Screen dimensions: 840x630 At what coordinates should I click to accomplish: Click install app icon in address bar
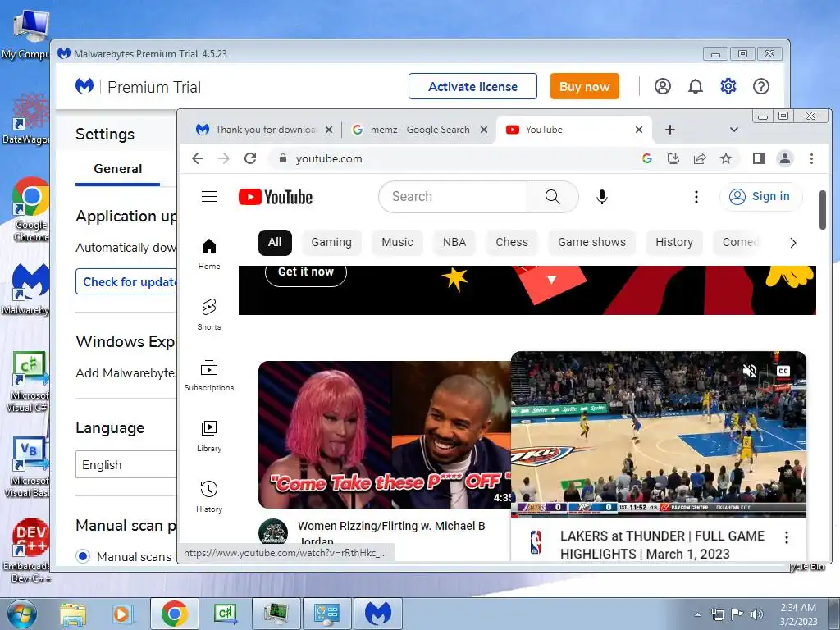(673, 158)
